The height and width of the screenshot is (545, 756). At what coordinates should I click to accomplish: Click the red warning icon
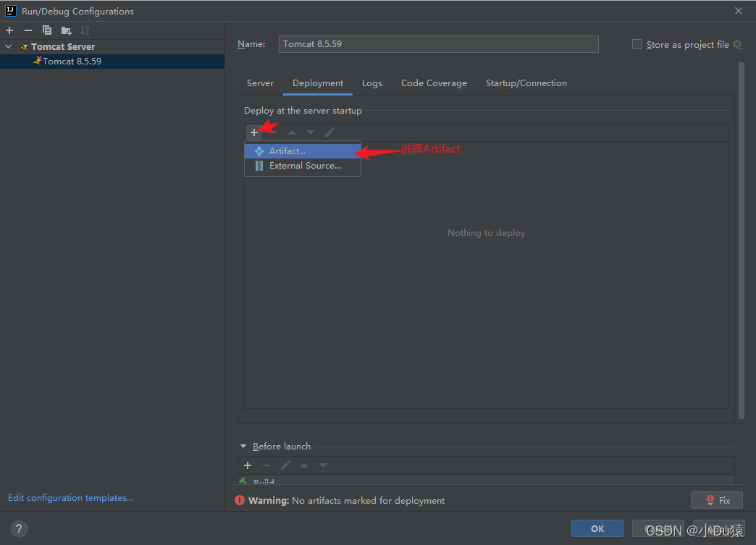240,500
